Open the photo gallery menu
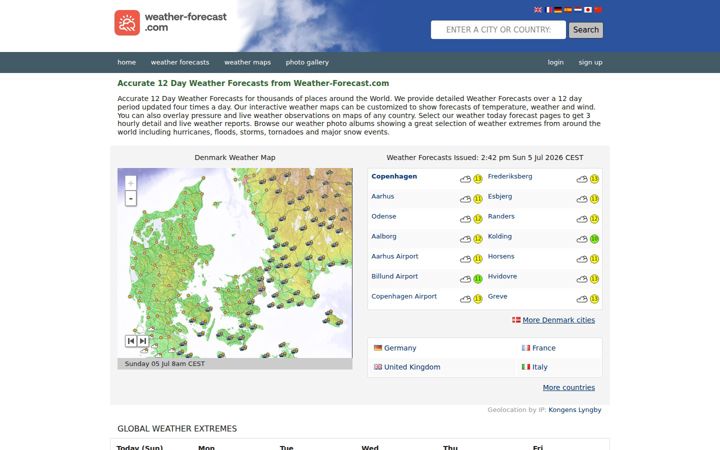This screenshot has width=720, height=450. click(x=307, y=62)
